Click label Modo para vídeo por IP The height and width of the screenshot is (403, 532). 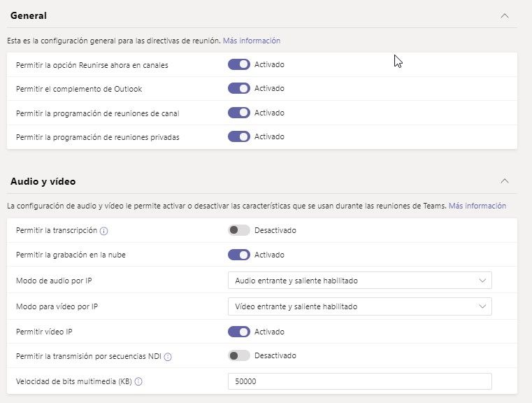[57, 306]
